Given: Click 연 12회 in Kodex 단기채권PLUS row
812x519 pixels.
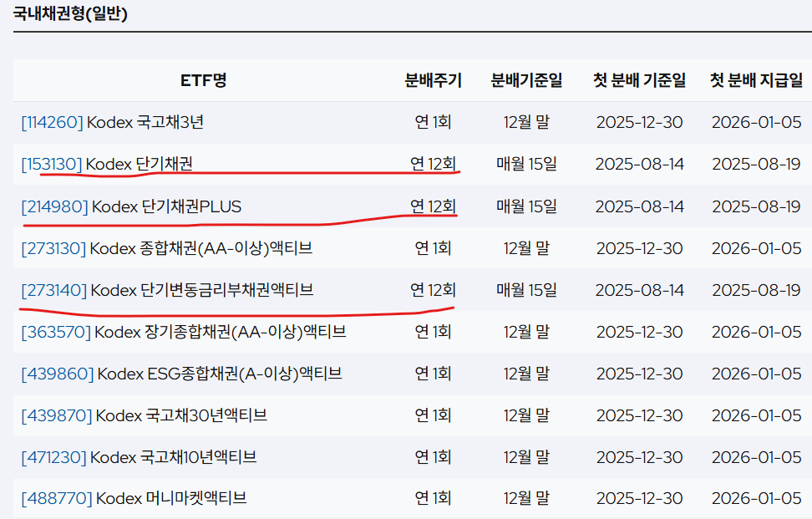Looking at the screenshot, I should click(x=433, y=206).
